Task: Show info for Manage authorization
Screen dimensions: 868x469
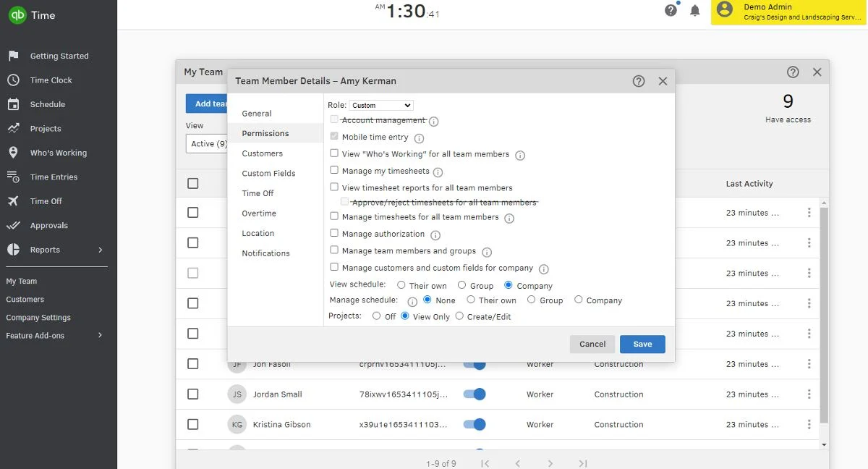Action: point(435,235)
